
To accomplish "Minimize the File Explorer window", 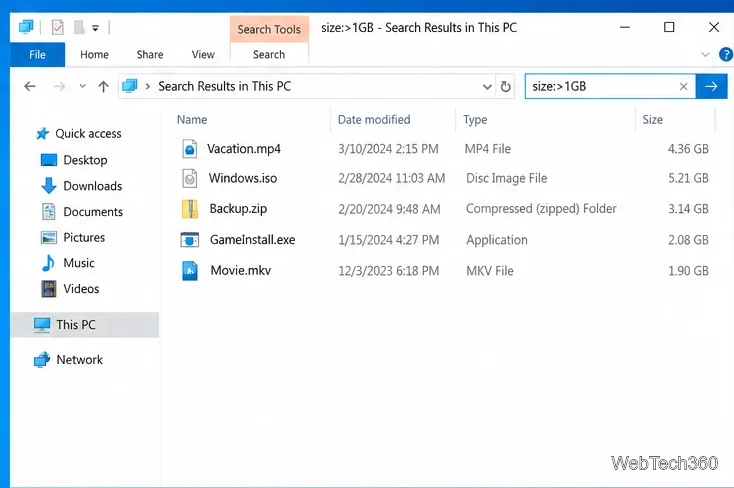I will coord(625,27).
